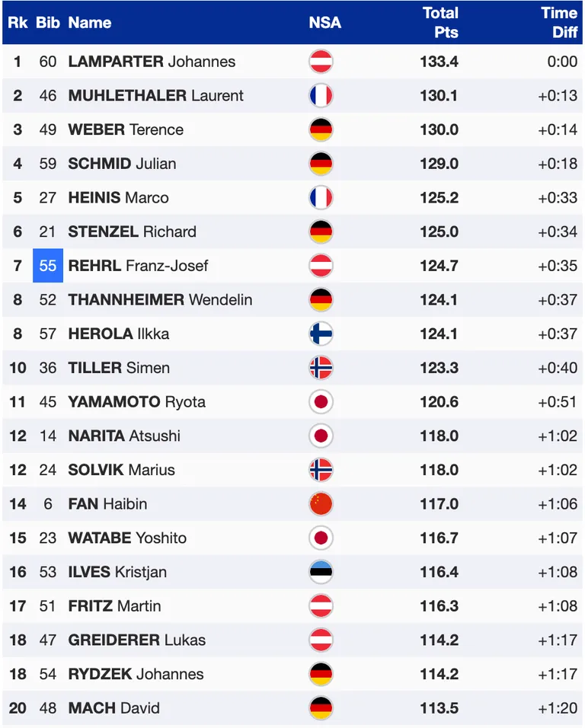This screenshot has height=728, width=585.
Task: Open RYDZEK Johannes's profile link
Action: click(x=136, y=674)
